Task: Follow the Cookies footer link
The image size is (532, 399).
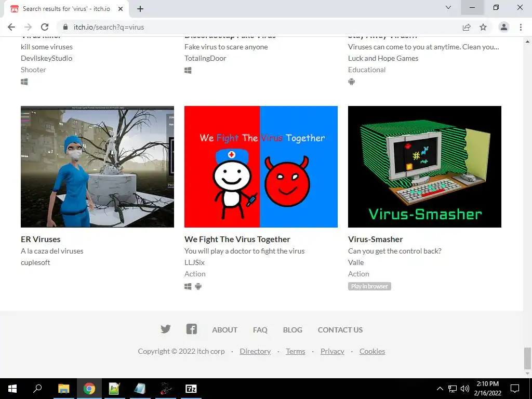Action: [x=372, y=351]
